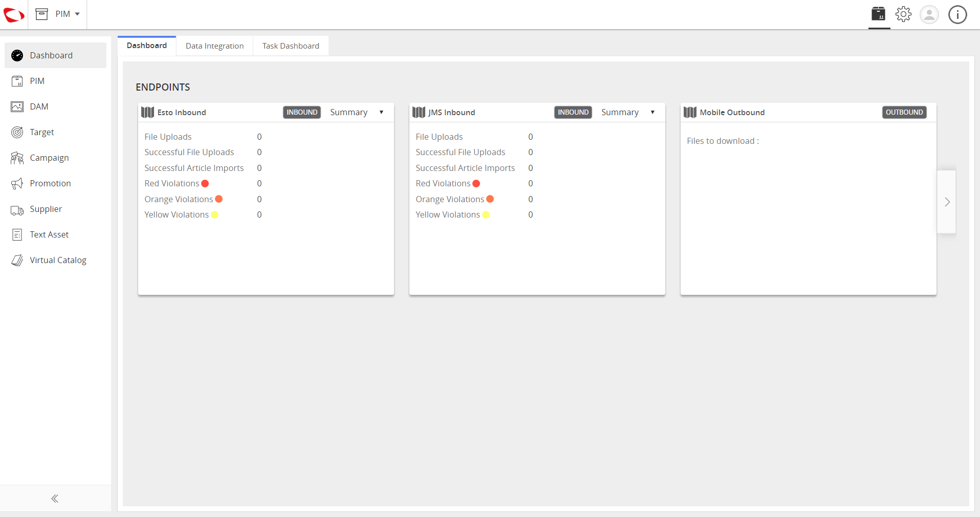The image size is (980, 517).
Task: Open the PIM icon in top-right toolbar
Action: coord(879,14)
